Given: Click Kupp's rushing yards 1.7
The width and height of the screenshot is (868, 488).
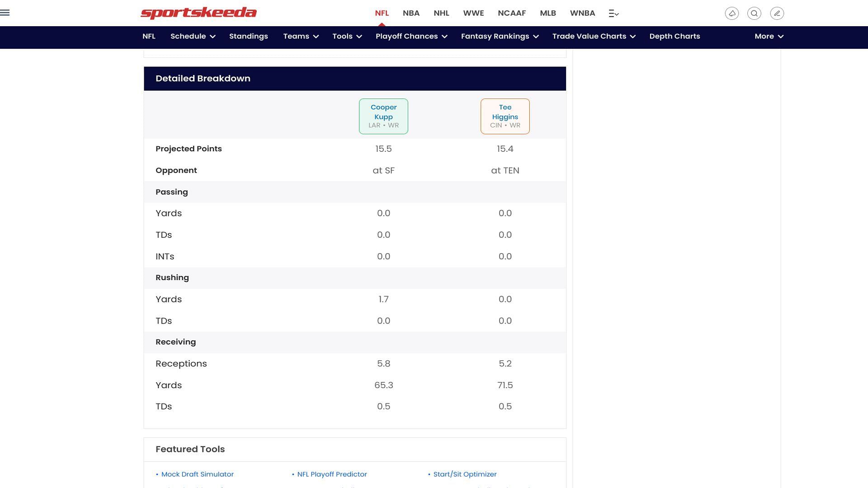Looking at the screenshot, I should click(383, 299).
